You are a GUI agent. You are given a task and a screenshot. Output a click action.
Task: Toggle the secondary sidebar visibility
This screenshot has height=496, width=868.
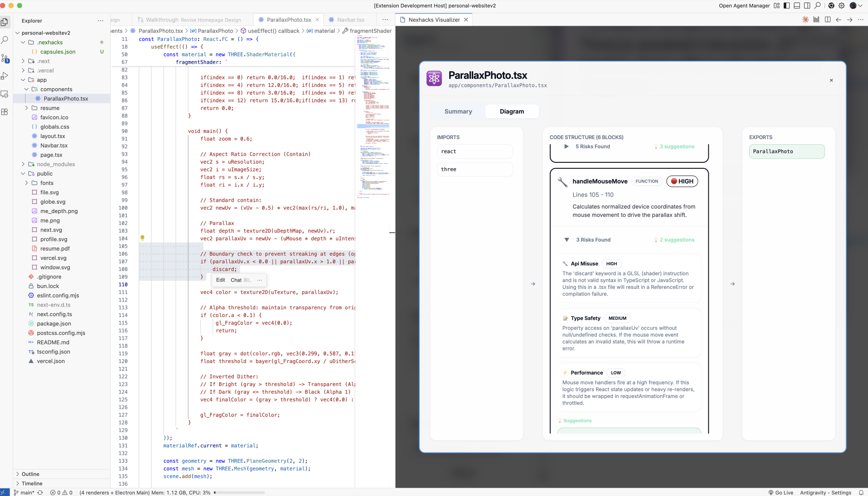[807, 6]
